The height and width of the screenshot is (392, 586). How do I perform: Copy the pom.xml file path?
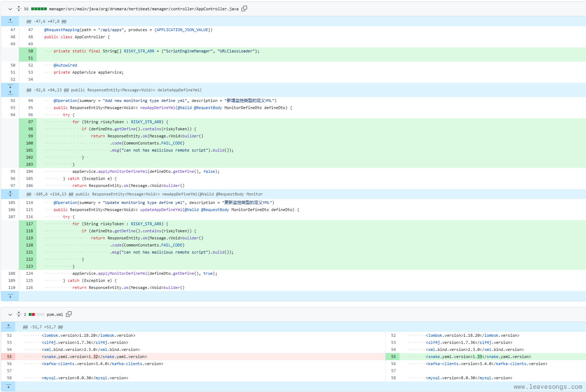pyautogui.click(x=69, y=314)
